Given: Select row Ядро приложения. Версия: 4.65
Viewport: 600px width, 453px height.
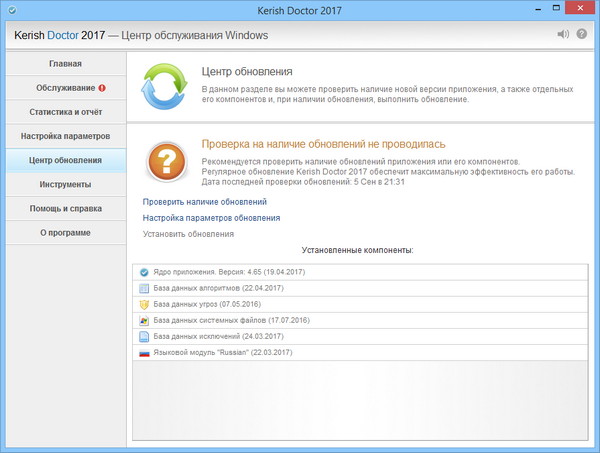Looking at the screenshot, I should (360, 272).
